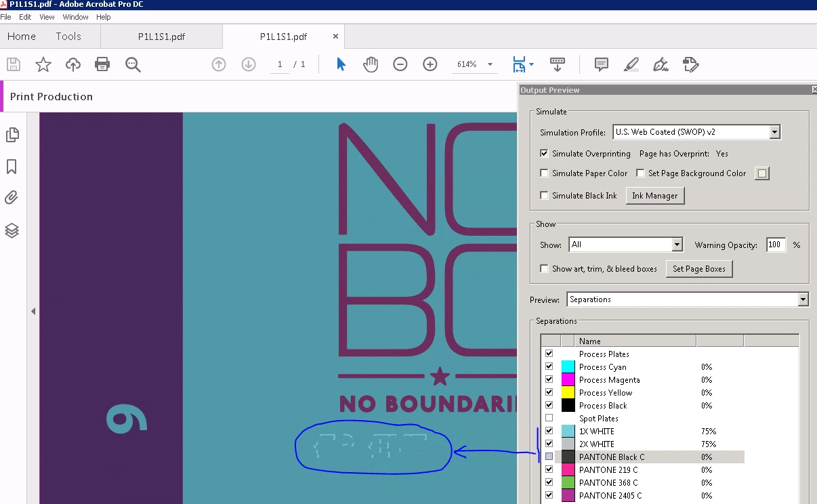Image resolution: width=817 pixels, height=504 pixels.
Task: Select the Highlight text tool
Action: (x=631, y=64)
